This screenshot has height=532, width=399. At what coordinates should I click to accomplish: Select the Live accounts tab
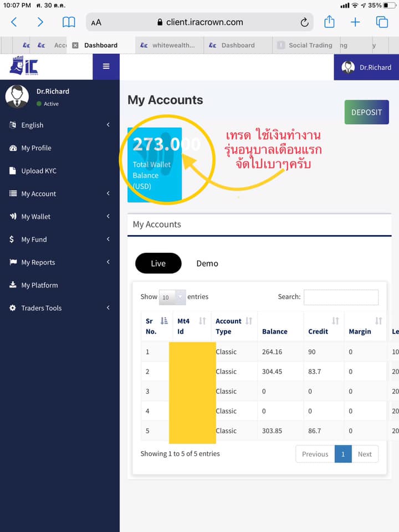coord(158,263)
